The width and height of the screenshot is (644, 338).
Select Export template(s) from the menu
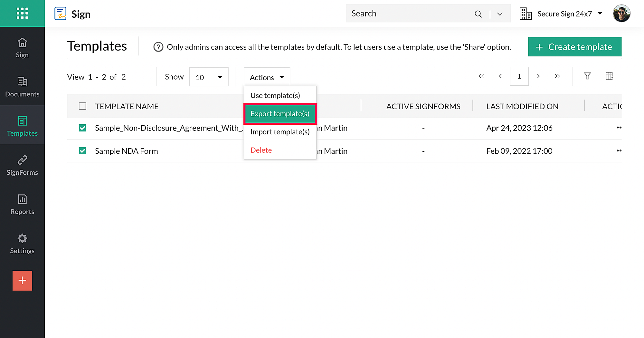(280, 114)
